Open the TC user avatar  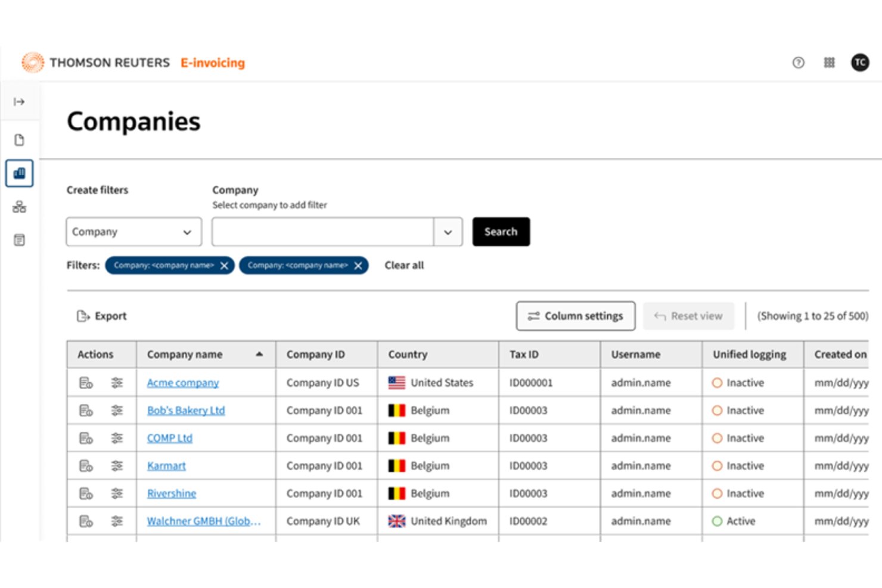click(860, 63)
